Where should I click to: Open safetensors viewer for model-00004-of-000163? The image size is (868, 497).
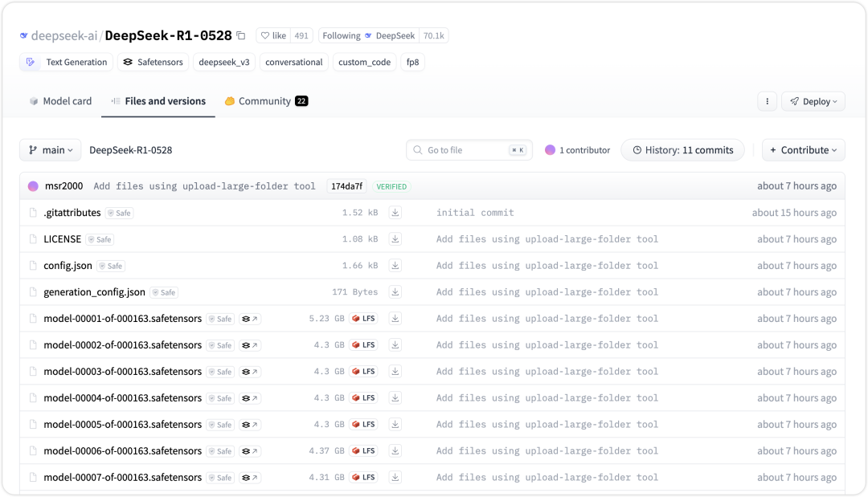(x=250, y=398)
